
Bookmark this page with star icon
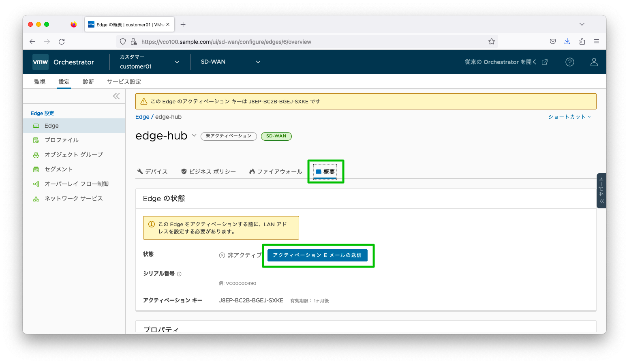(x=492, y=41)
